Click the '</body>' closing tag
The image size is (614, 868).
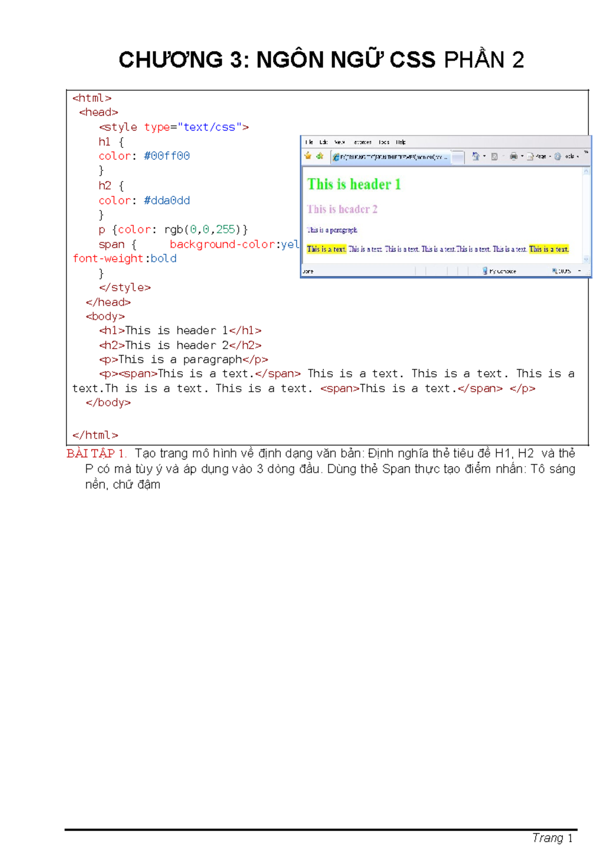click(x=108, y=403)
